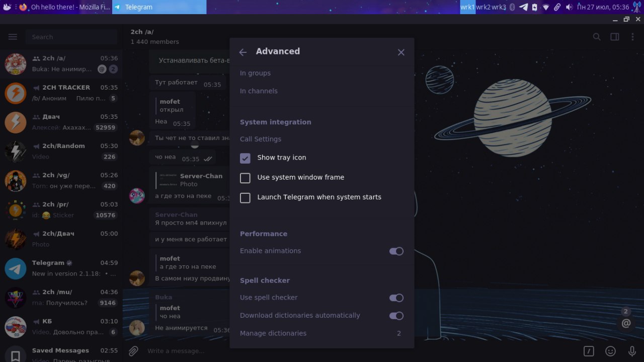Search in the current chat
Image resolution: width=644 pixels, height=362 pixels.
pos(597,37)
